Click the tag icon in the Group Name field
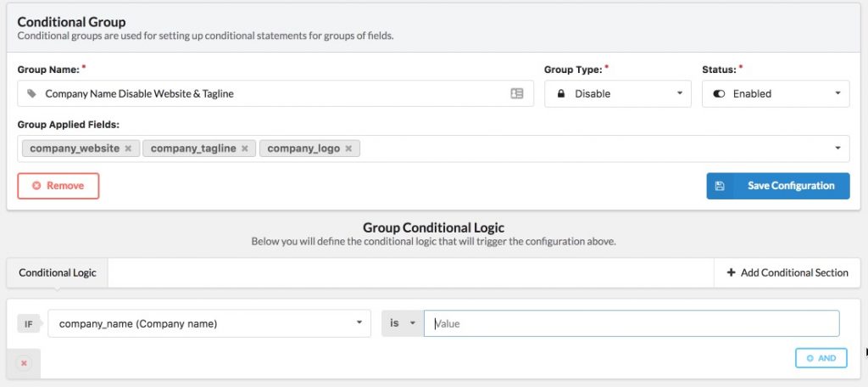The image size is (868, 387). 31,93
